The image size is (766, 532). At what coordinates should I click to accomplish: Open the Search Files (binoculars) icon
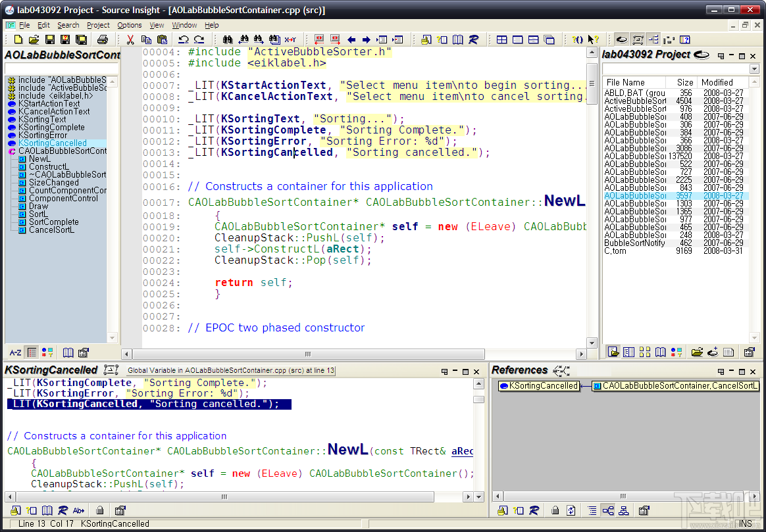point(274,40)
